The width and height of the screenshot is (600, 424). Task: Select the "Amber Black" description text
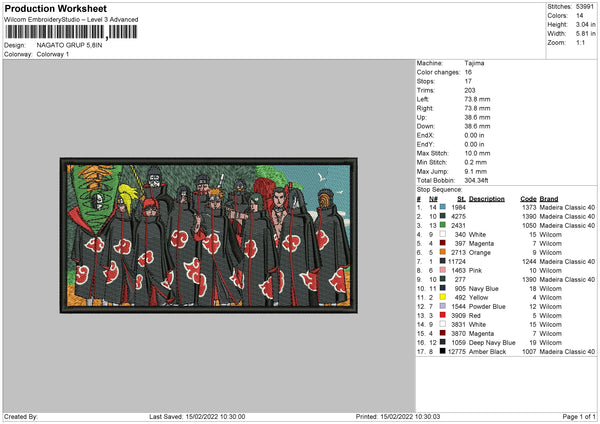(488, 352)
